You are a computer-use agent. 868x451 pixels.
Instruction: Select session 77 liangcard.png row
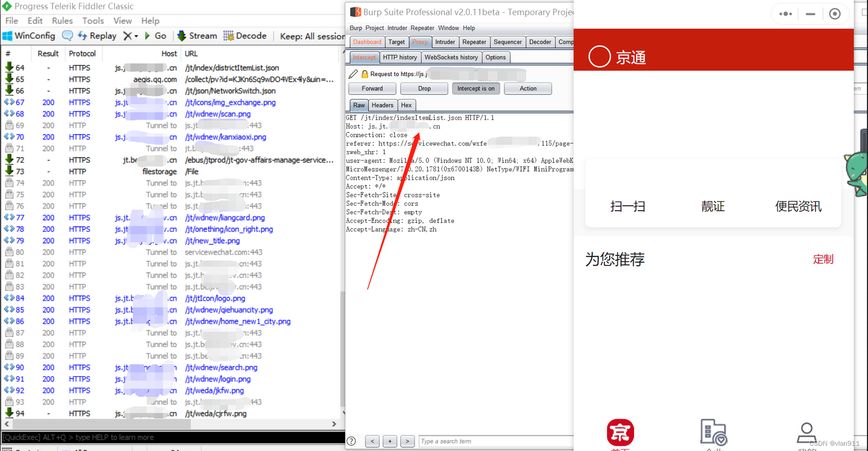tap(170, 218)
